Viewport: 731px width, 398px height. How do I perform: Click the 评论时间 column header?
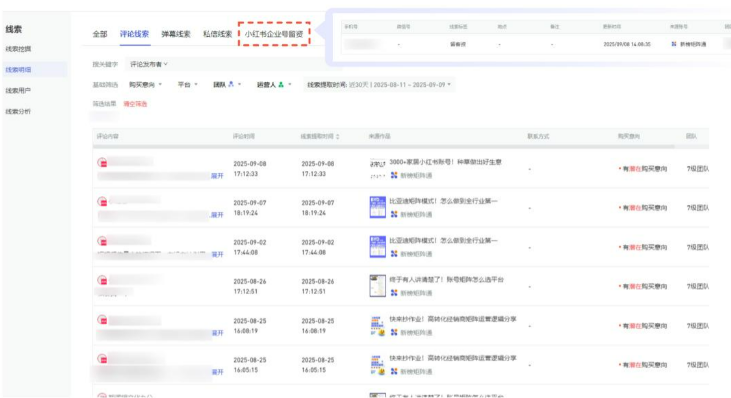[x=244, y=137]
